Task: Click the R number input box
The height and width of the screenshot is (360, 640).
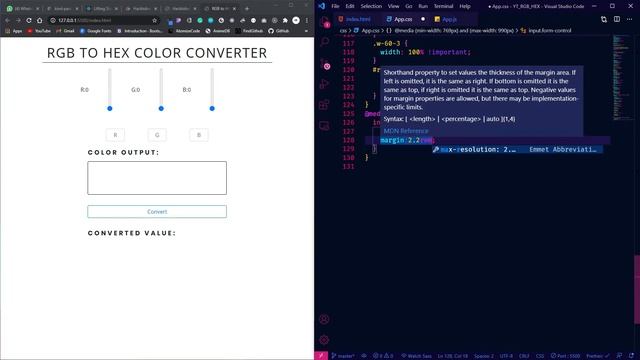Action: [116, 135]
